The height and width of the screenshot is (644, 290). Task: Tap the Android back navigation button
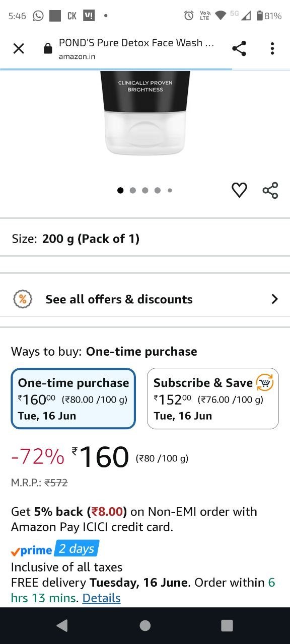click(x=62, y=625)
